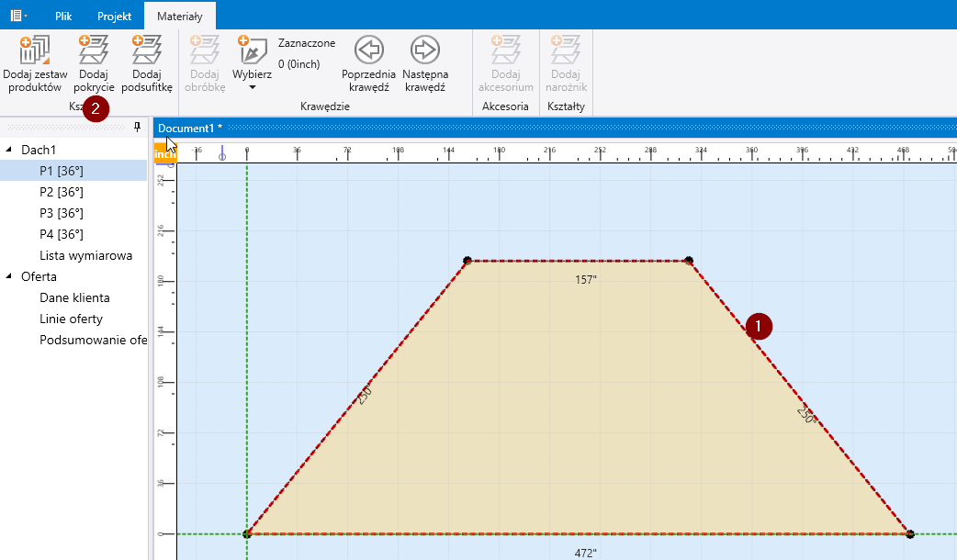Open Dane klienta in tree

click(74, 297)
